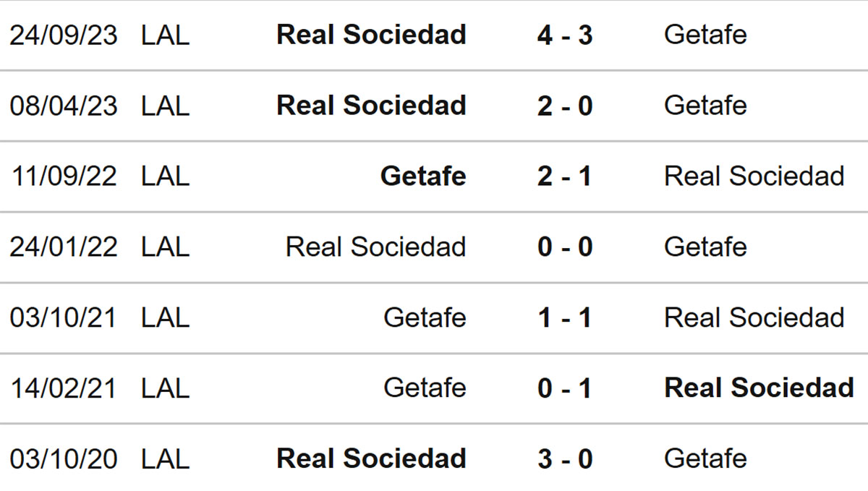Viewport: 868px width, 491px height.
Task: Click Getafe in the 24/09/23 row
Action: point(705,35)
